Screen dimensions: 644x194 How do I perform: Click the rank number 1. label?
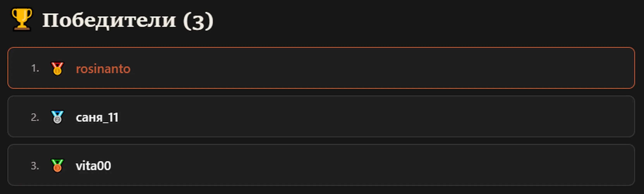35,68
